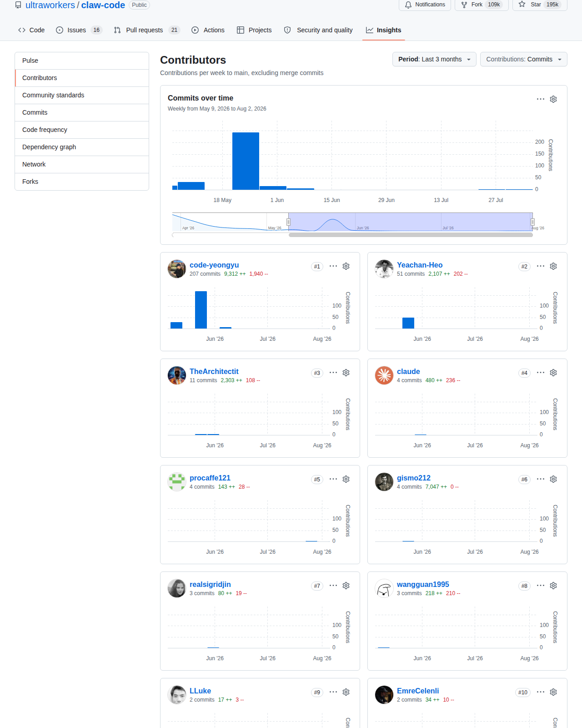Click claude's starburst avatar
Screen dimensions: 582x728
(x=384, y=375)
